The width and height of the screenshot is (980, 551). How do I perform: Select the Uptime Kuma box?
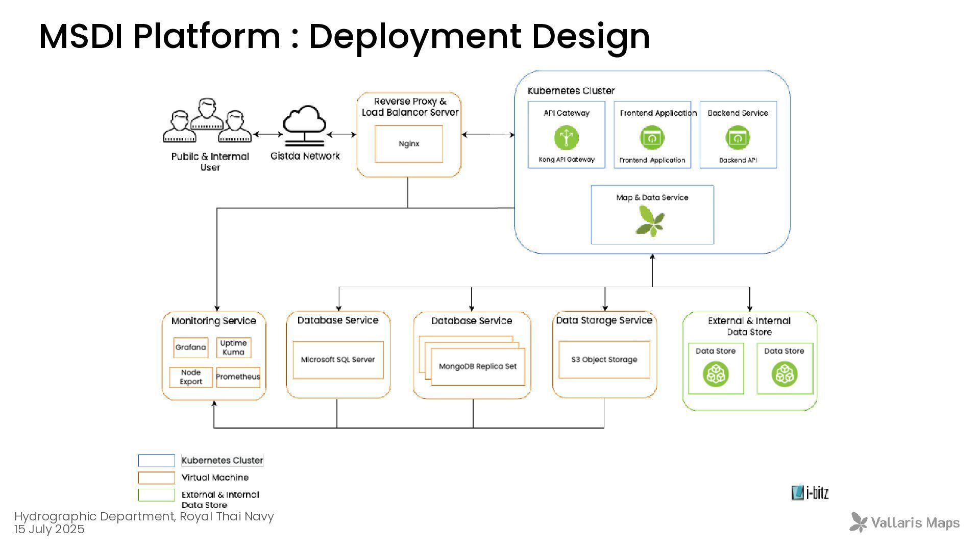point(234,347)
